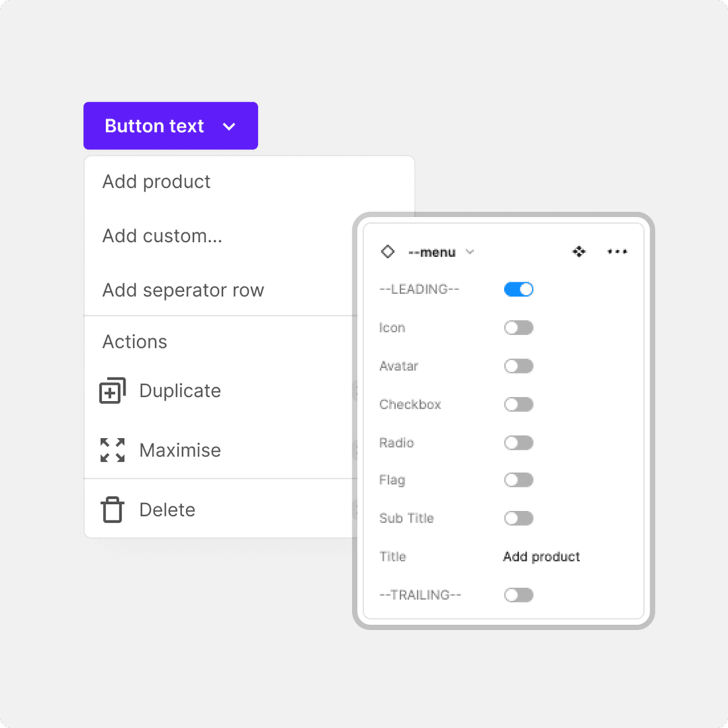
Task: Select the Add product menu item
Action: pyautogui.click(x=156, y=182)
